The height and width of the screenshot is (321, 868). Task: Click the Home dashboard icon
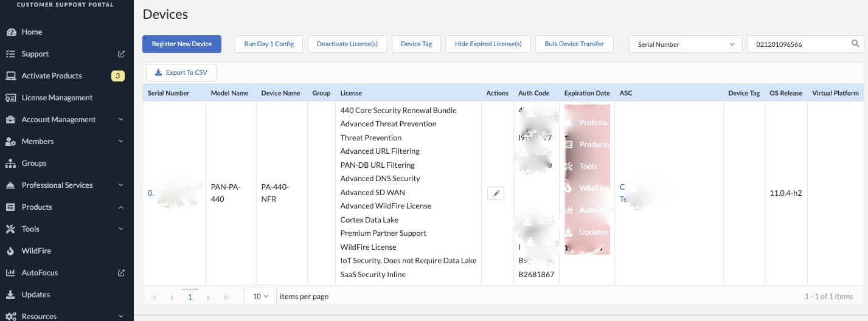click(10, 32)
